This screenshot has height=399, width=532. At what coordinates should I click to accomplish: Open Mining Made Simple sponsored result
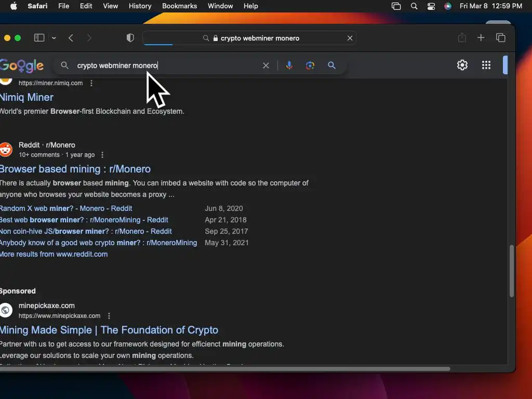click(109, 330)
